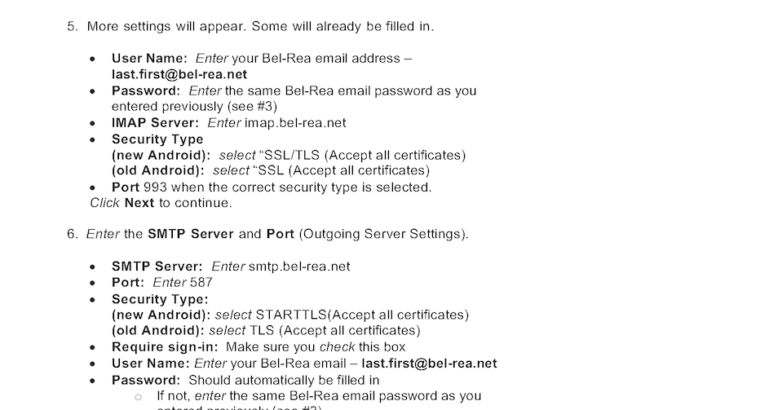Click the 'smtp.bel-rea.net' server text
Viewport: 760px width, 410px height.
click(300, 267)
